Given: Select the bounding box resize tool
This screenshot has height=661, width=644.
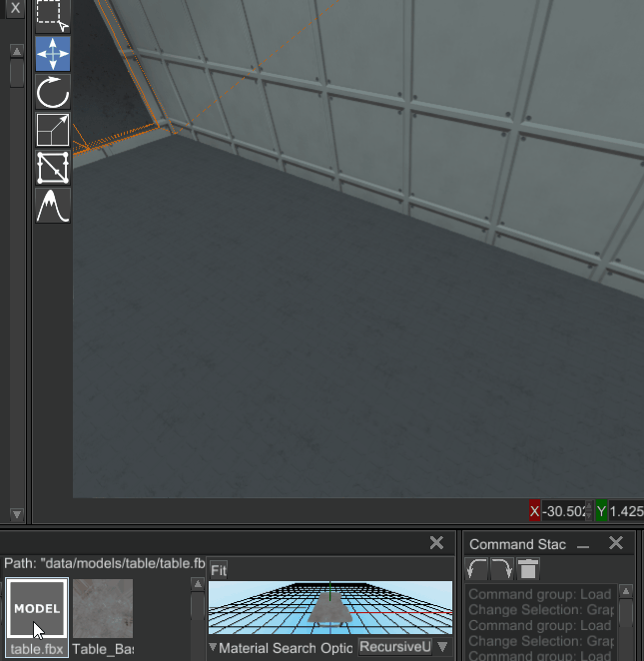Looking at the screenshot, I should (53, 168).
